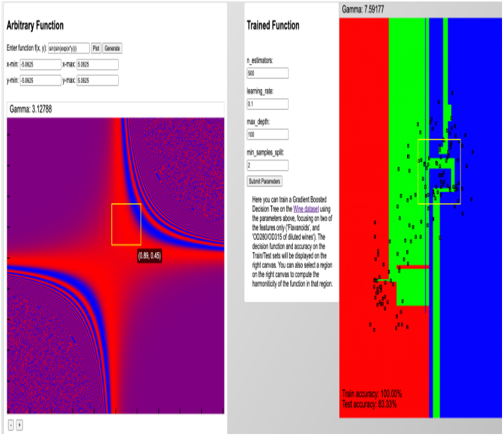Focus the function f(x, y) input field
This screenshot has height=436, width=504.
coord(69,48)
